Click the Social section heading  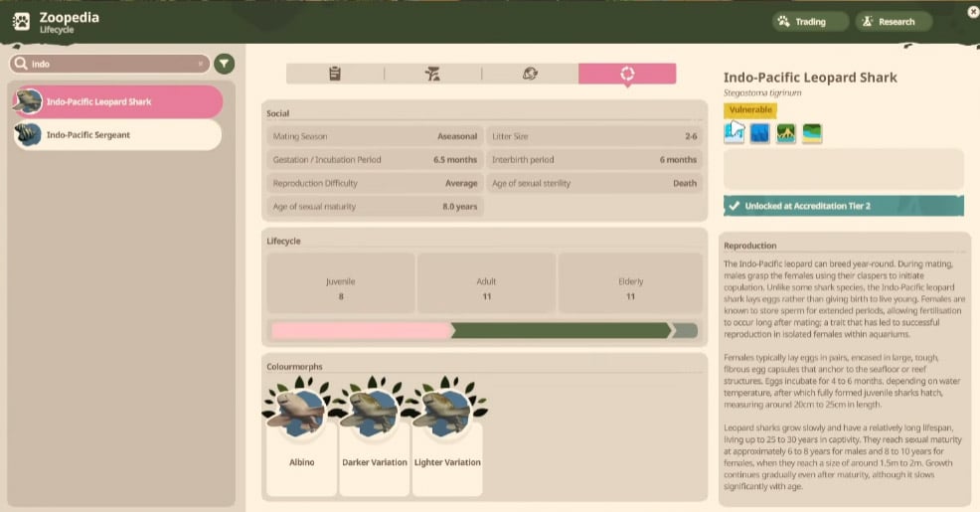coord(277,113)
